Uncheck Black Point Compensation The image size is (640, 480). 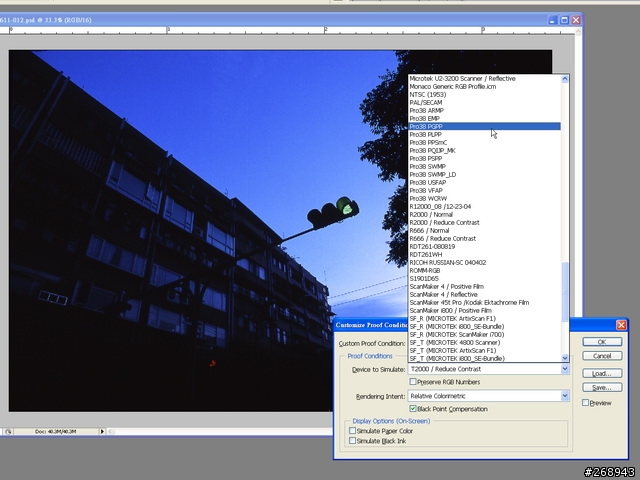pyautogui.click(x=413, y=409)
